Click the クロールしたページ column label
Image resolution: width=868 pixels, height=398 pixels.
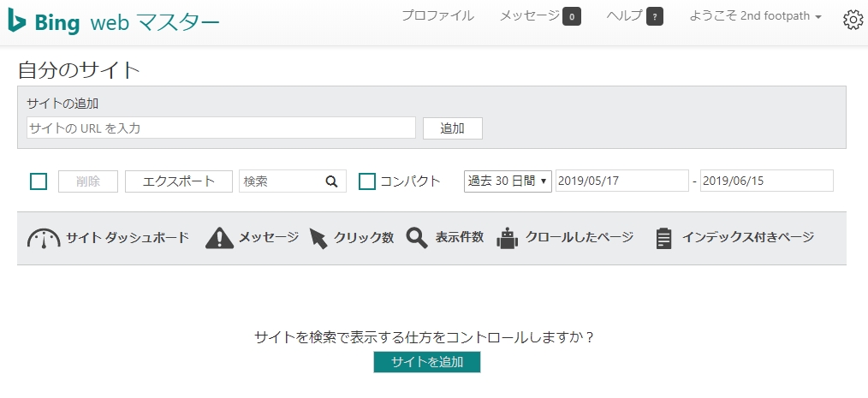tap(579, 237)
